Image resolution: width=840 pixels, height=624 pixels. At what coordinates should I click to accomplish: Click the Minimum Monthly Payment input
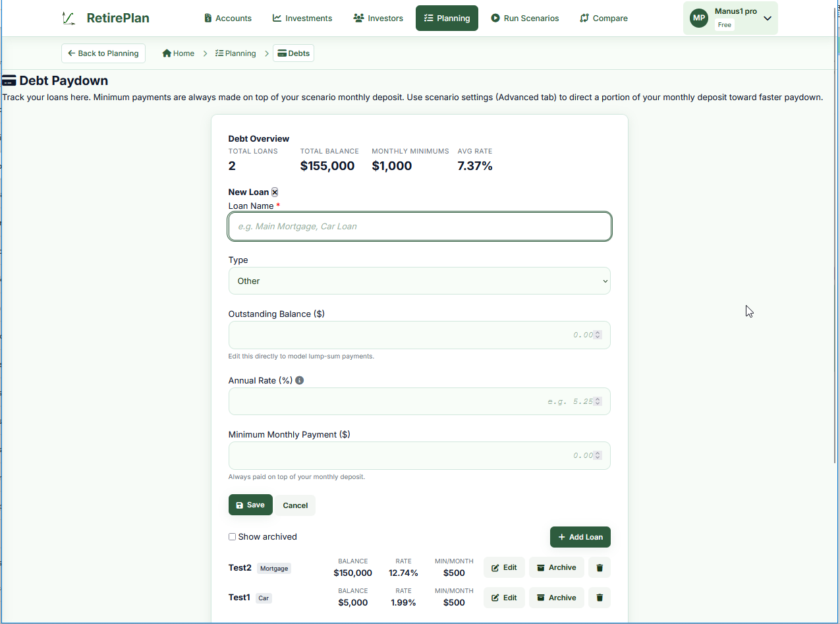point(420,455)
